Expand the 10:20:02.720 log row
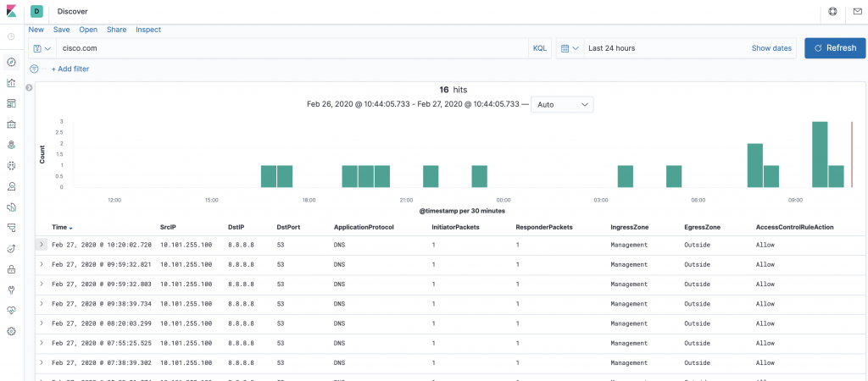 (x=42, y=245)
